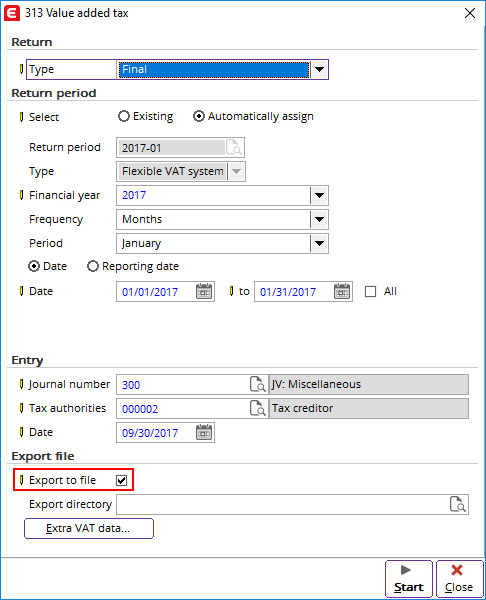The height and width of the screenshot is (600, 486).
Task: Open the Period dropdown showing January
Action: pos(319,243)
